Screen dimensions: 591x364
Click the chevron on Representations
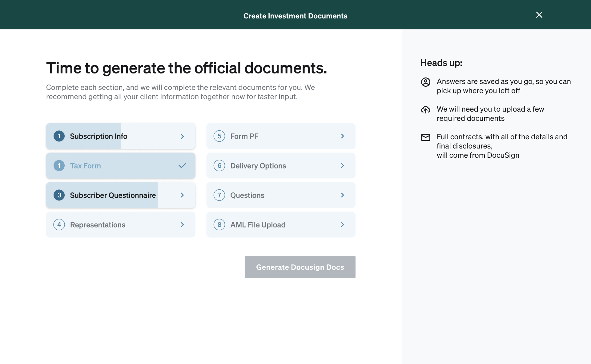[182, 225]
